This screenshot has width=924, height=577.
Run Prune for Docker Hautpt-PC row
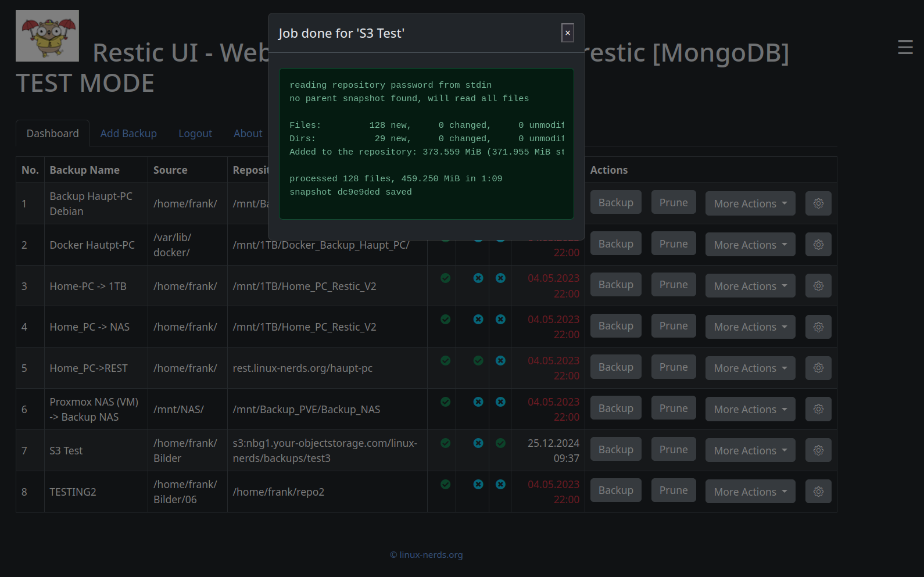coord(674,244)
